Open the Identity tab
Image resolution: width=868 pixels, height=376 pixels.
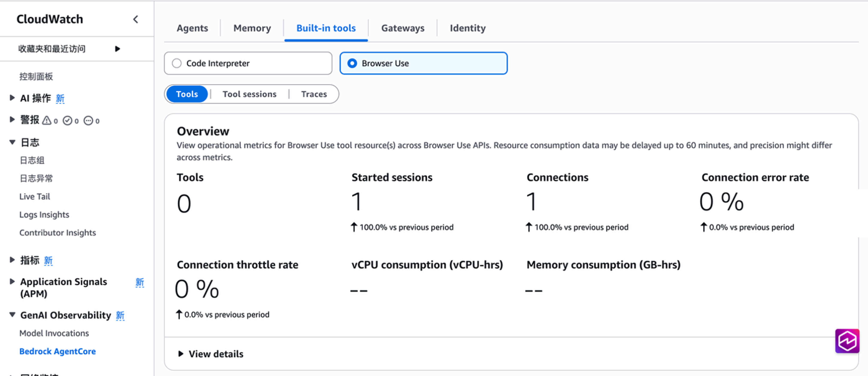pyautogui.click(x=467, y=28)
